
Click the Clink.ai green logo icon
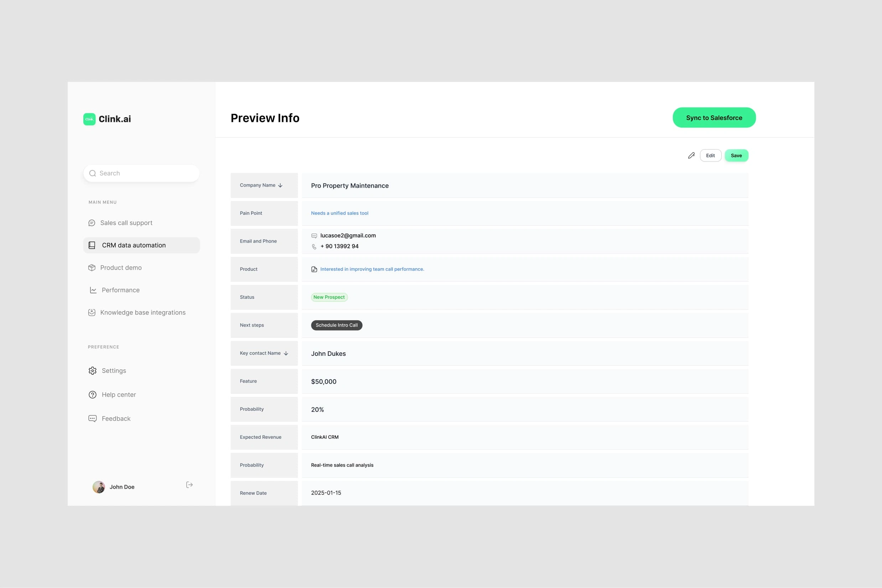(x=89, y=119)
